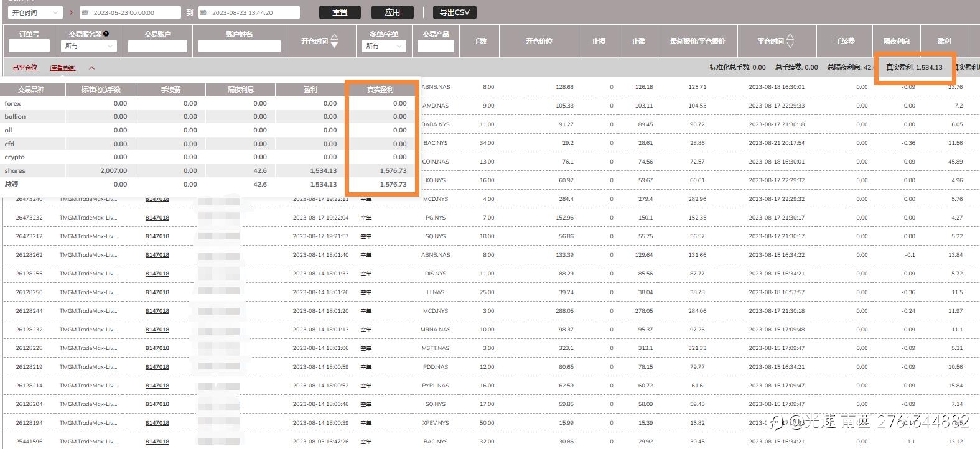Select order number 26128232
Viewport: 980px width, 449px height.
(x=29, y=330)
